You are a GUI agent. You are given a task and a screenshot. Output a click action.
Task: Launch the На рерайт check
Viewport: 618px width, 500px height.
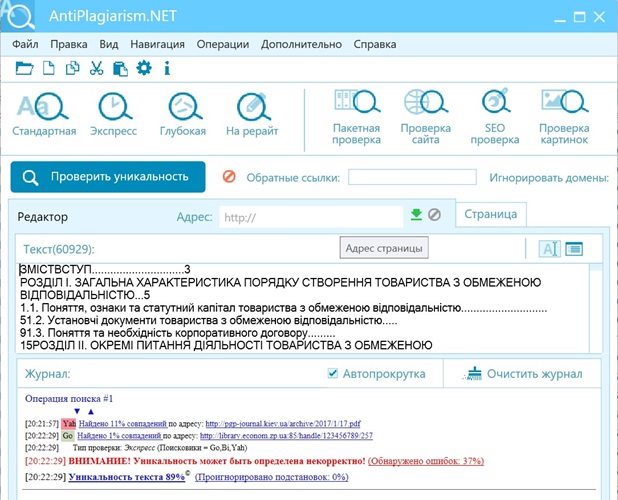pos(252,115)
